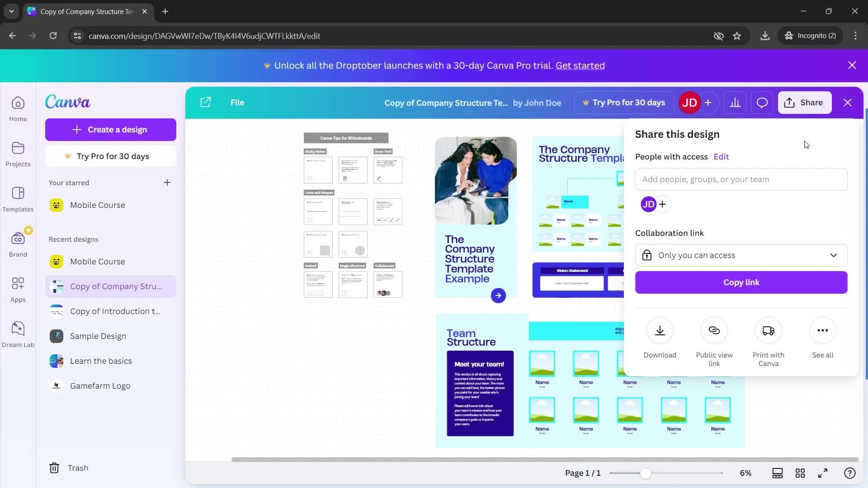Image resolution: width=868 pixels, height=488 pixels.
Task: Open the external link icon in toolbar
Action: click(206, 102)
